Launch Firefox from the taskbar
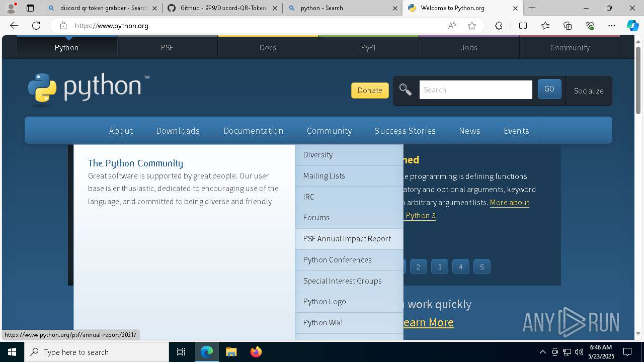 [256, 352]
